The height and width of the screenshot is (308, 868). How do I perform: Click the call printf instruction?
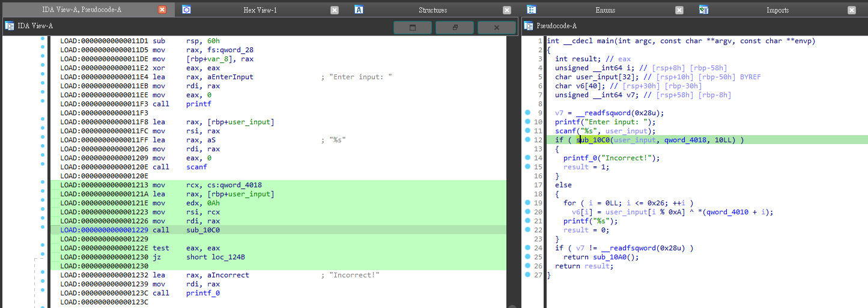(182, 104)
